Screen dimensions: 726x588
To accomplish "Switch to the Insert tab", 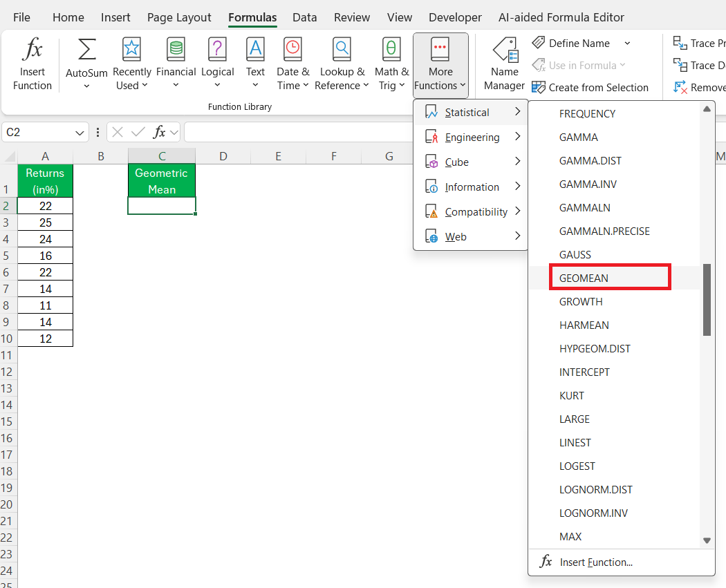I will coord(115,17).
